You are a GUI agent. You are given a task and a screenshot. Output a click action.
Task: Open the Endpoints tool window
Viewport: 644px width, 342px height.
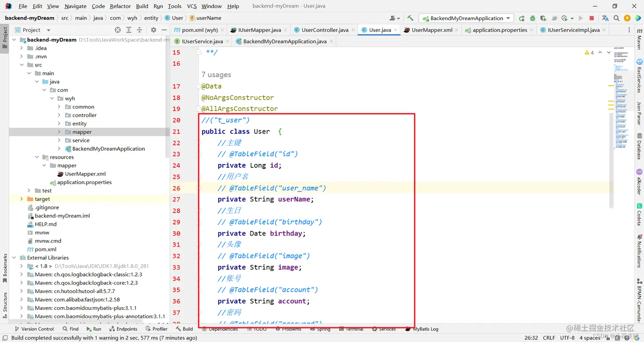point(123,329)
